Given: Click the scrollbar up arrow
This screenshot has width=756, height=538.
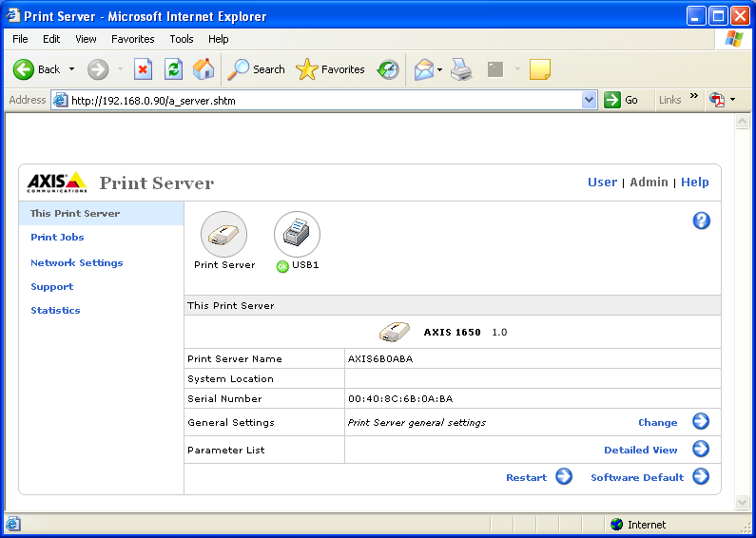Looking at the screenshot, I should click(743, 122).
